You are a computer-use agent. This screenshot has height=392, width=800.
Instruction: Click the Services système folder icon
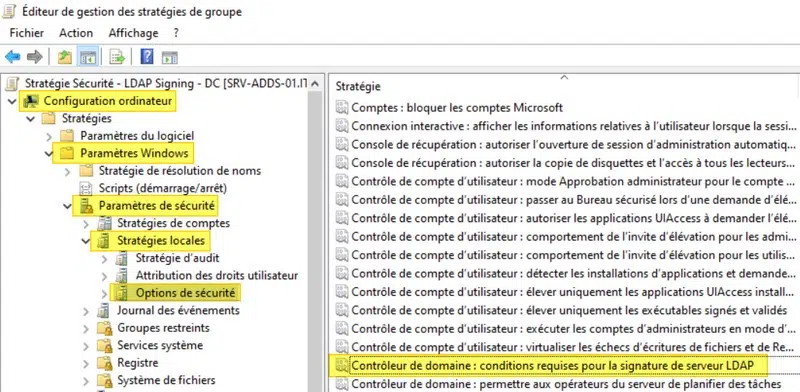click(x=105, y=346)
